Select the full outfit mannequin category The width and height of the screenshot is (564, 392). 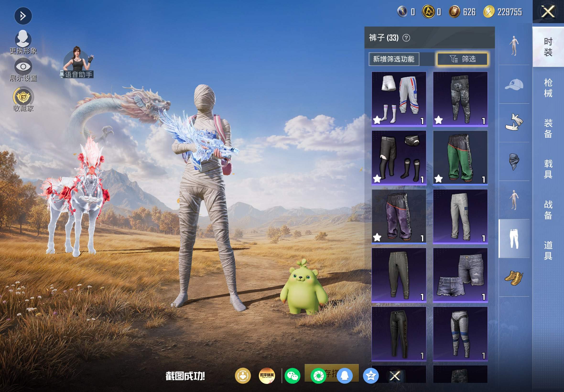tap(514, 46)
